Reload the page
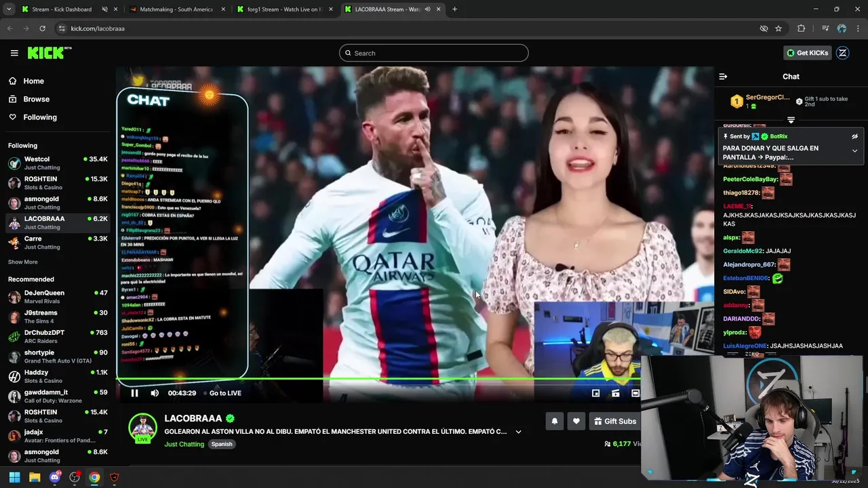Viewport: 868px width, 488px height. 42,28
